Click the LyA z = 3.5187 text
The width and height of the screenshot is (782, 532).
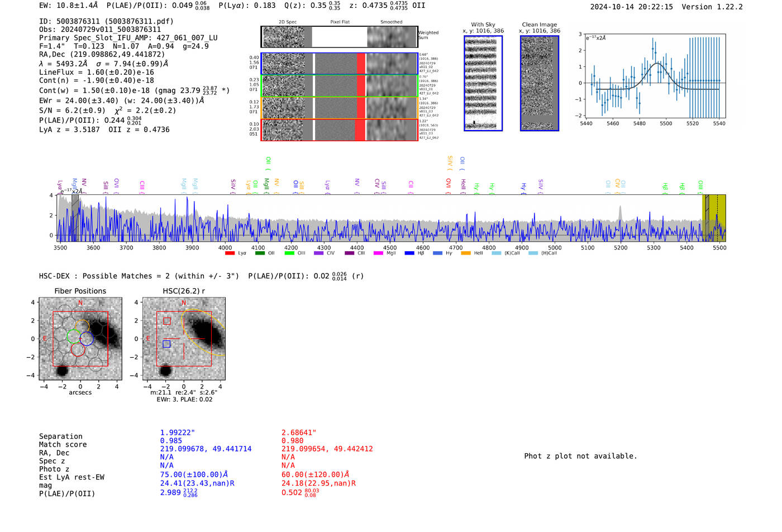click(x=69, y=130)
